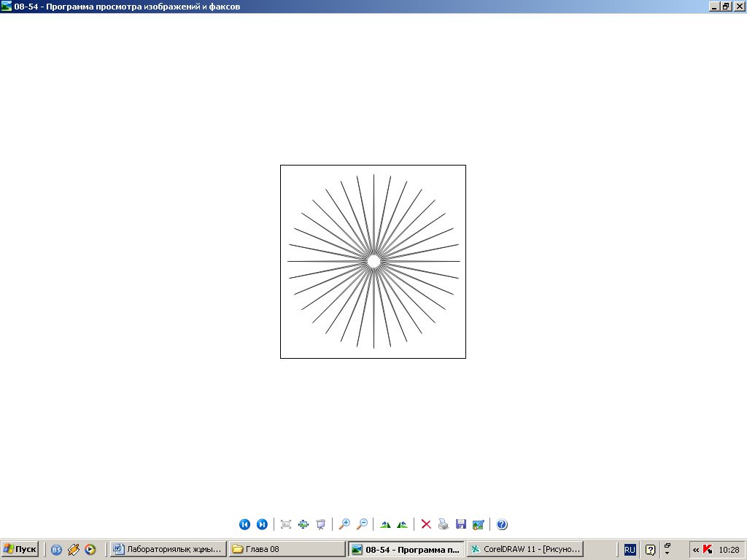The height and width of the screenshot is (560, 747).
Task: Expand hidden tray icons with the chevron
Action: pyautogui.click(x=696, y=550)
